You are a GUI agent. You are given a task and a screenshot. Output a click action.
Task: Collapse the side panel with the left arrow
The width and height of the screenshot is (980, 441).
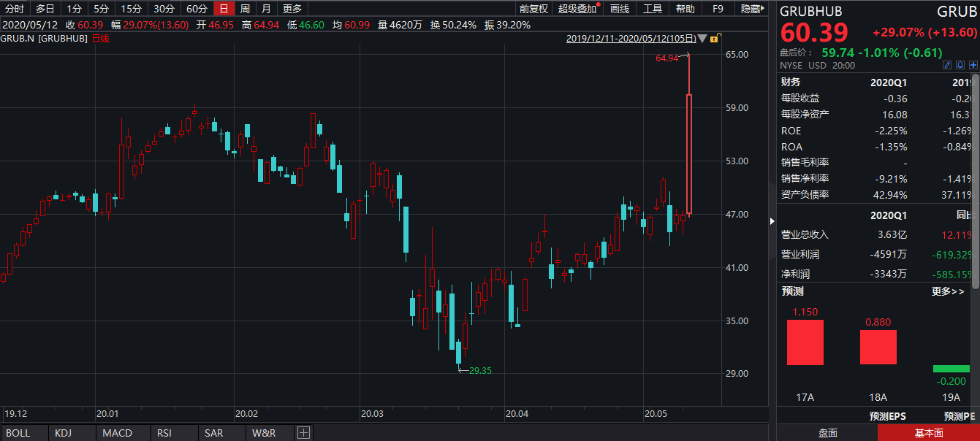click(772, 220)
